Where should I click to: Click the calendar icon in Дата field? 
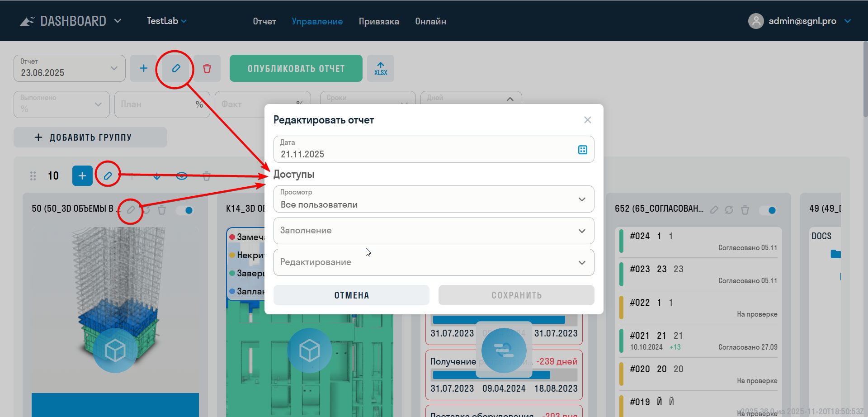click(x=582, y=150)
